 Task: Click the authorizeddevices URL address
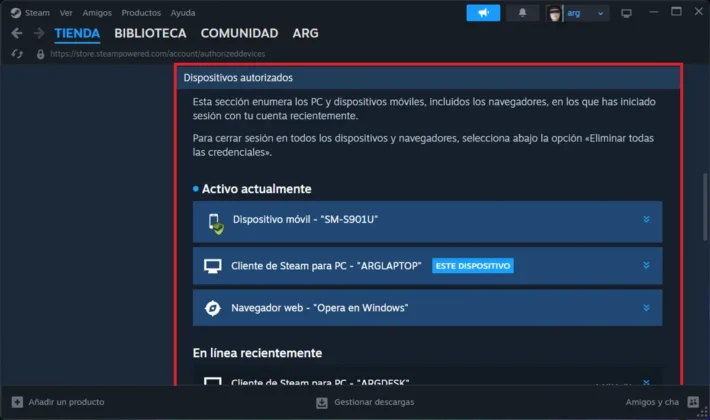158,54
